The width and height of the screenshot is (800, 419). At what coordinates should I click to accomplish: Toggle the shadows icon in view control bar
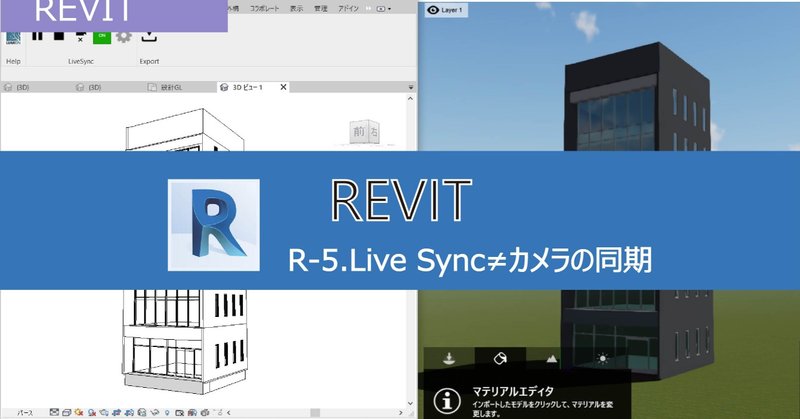pos(92,412)
